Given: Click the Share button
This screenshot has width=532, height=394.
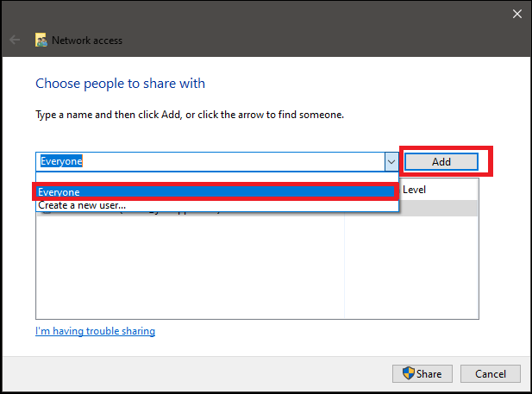Looking at the screenshot, I should click(421, 373).
